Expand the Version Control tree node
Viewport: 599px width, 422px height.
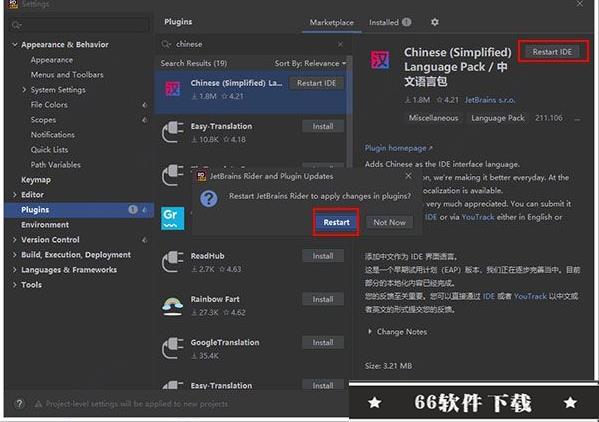click(15, 240)
